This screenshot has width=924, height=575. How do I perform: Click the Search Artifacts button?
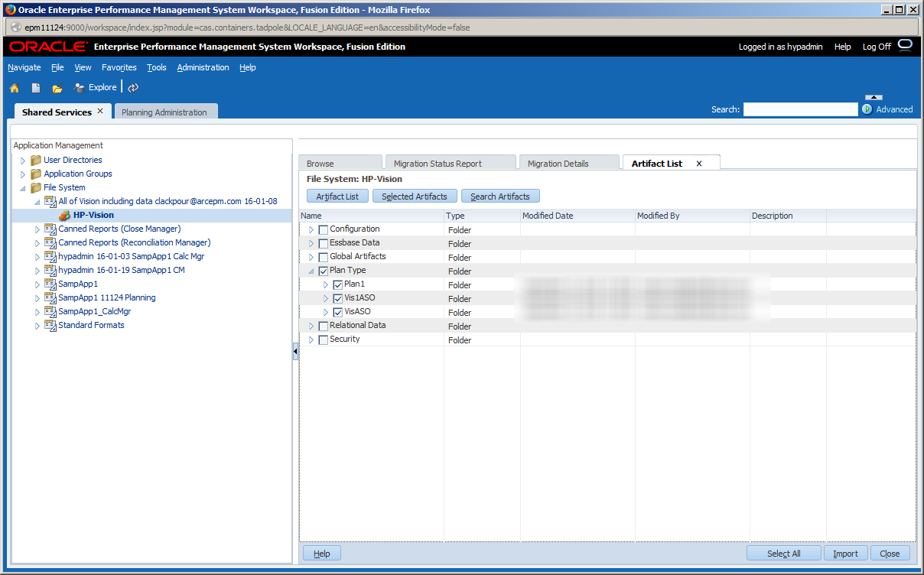pos(500,197)
